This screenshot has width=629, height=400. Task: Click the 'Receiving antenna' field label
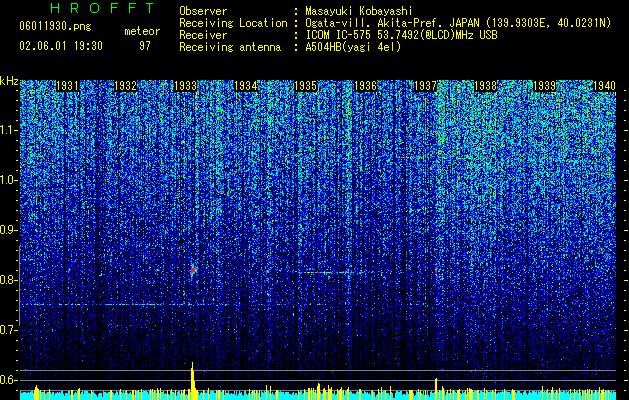230,47
